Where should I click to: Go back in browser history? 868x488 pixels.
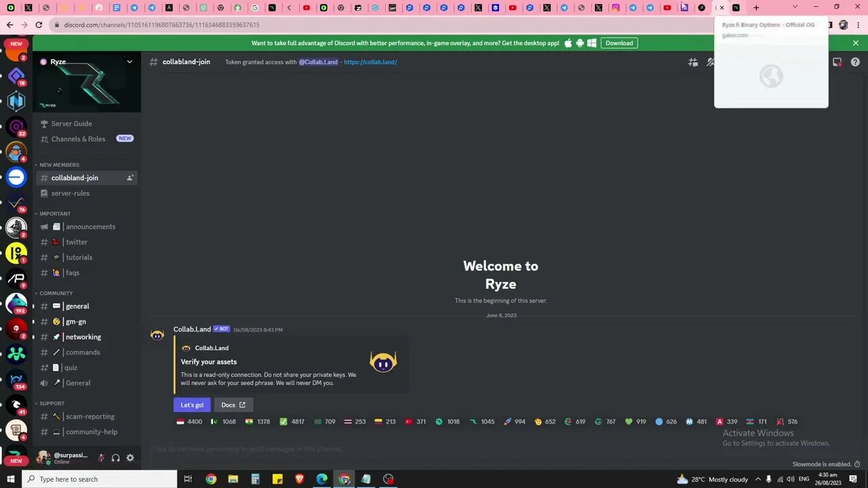[x=9, y=24]
